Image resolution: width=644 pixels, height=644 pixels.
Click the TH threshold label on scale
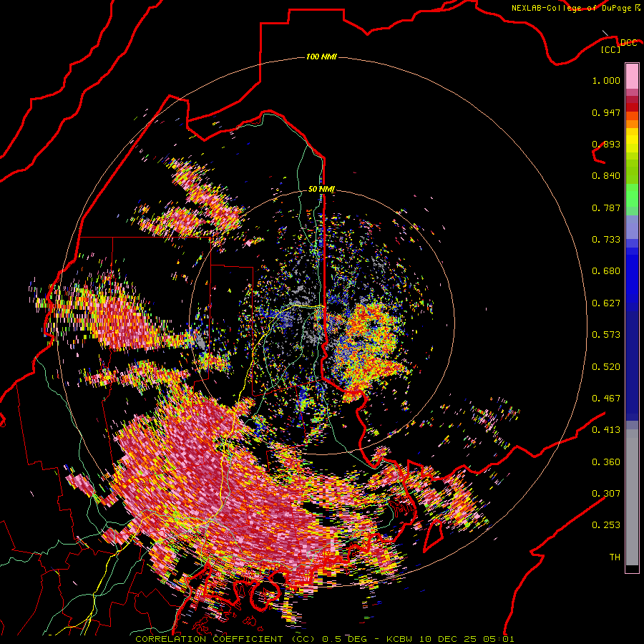pyautogui.click(x=615, y=557)
